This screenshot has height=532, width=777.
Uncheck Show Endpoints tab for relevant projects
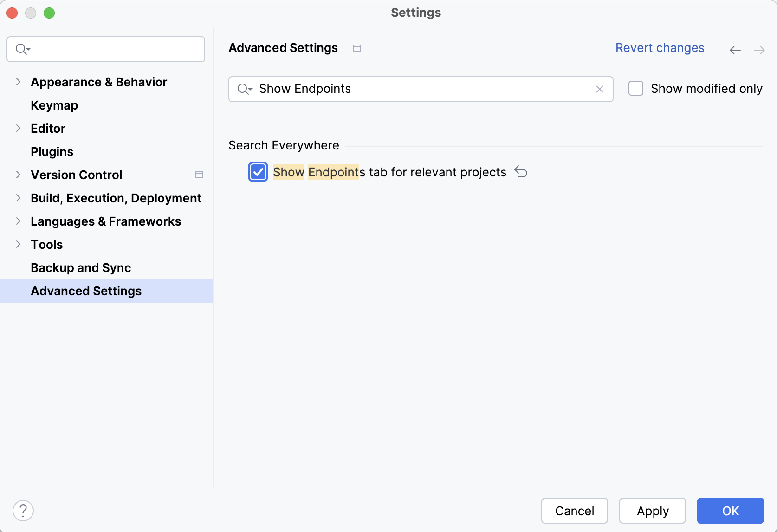(258, 172)
